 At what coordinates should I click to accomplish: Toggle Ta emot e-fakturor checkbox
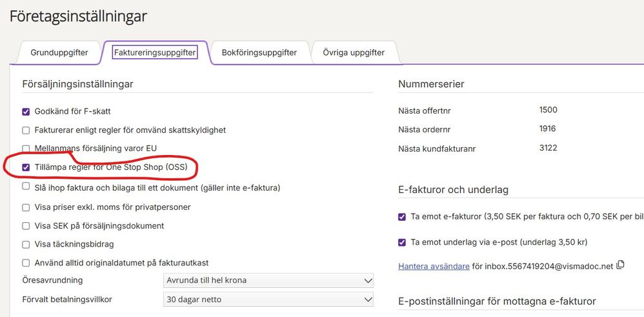[401, 217]
